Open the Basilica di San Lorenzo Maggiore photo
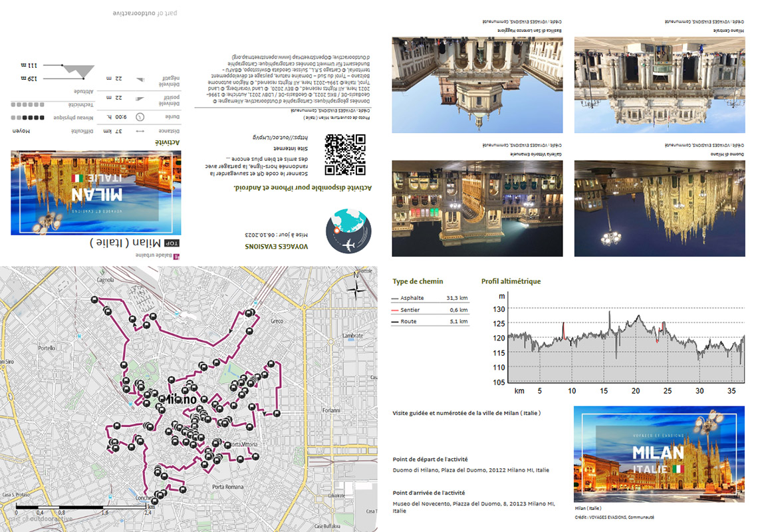This screenshot has width=758, height=532. tap(477, 84)
